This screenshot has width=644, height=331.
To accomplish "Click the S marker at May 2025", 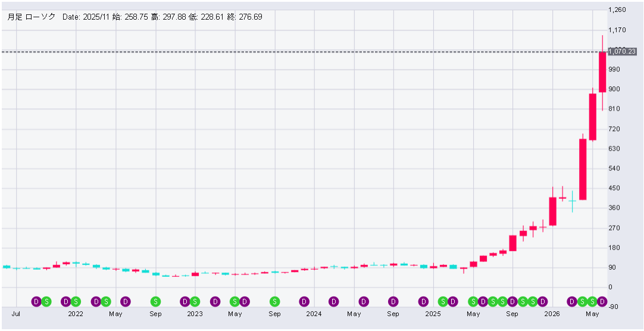I will [x=473, y=302].
